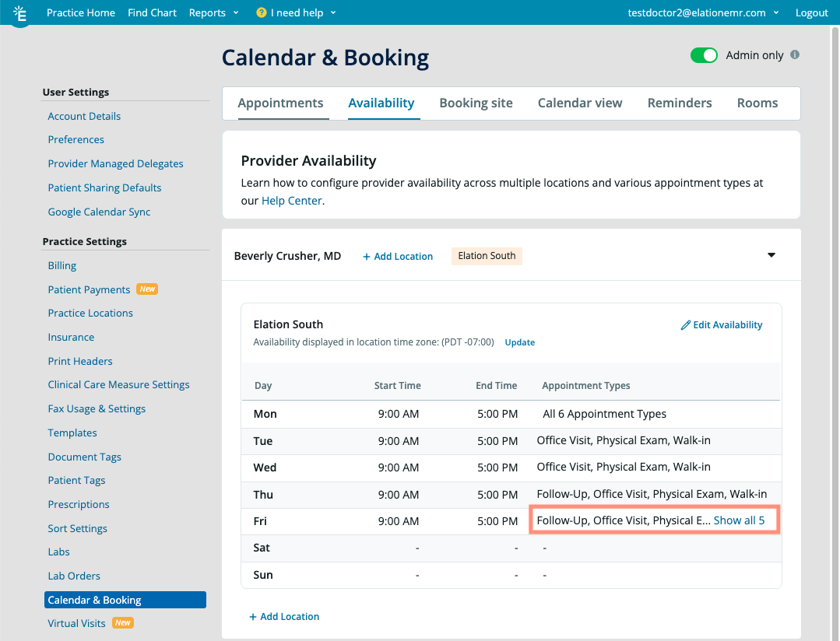Collapse Beverly Crusher provider section arrow
The height and width of the screenshot is (641, 840).
point(771,255)
